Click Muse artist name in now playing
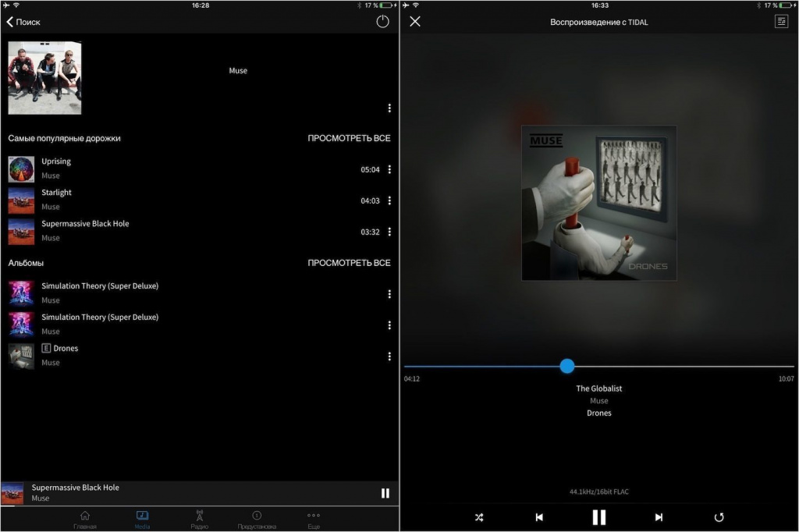The width and height of the screenshot is (799, 532). pyautogui.click(x=599, y=400)
